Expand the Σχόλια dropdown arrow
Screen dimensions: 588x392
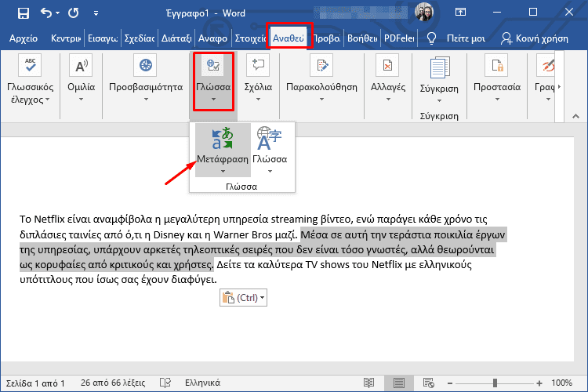click(x=258, y=100)
